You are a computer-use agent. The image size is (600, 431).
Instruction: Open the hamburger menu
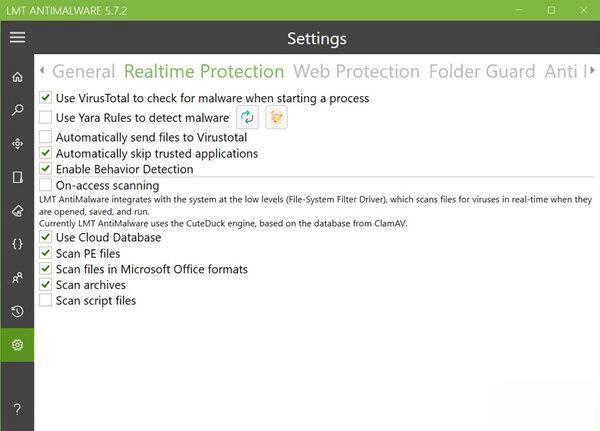click(x=17, y=38)
